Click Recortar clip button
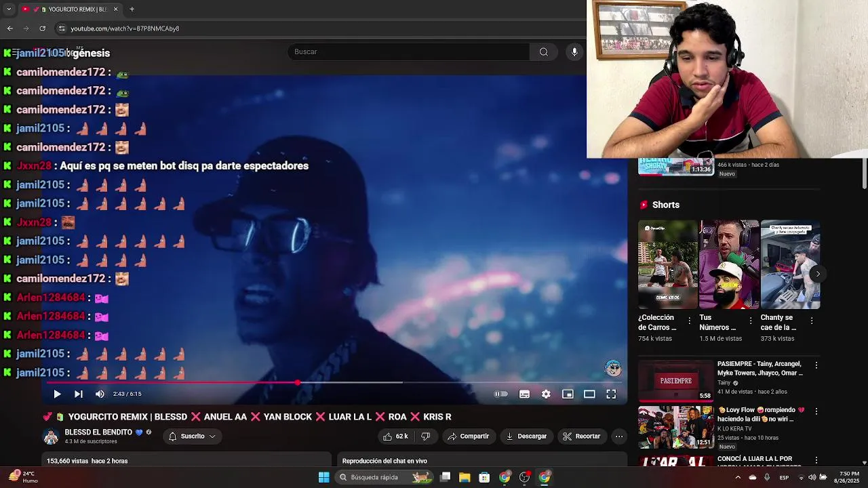The image size is (868, 488). pyautogui.click(x=582, y=436)
